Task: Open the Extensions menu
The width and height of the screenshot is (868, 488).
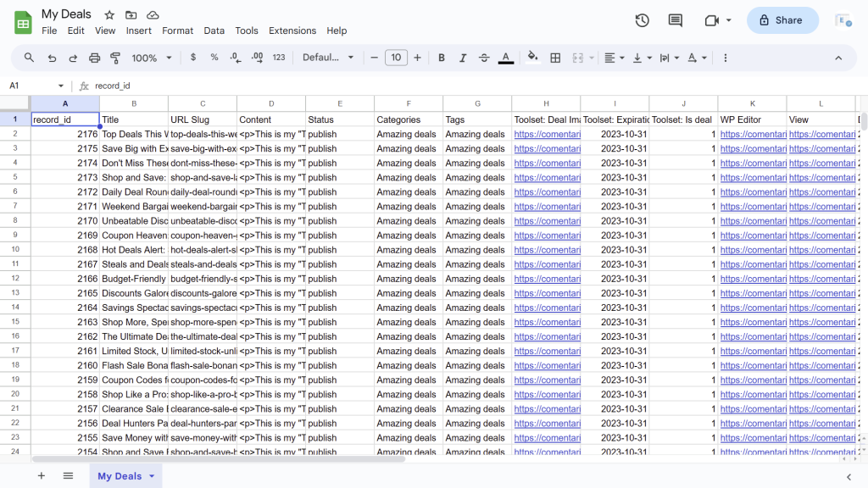Action: click(x=292, y=30)
